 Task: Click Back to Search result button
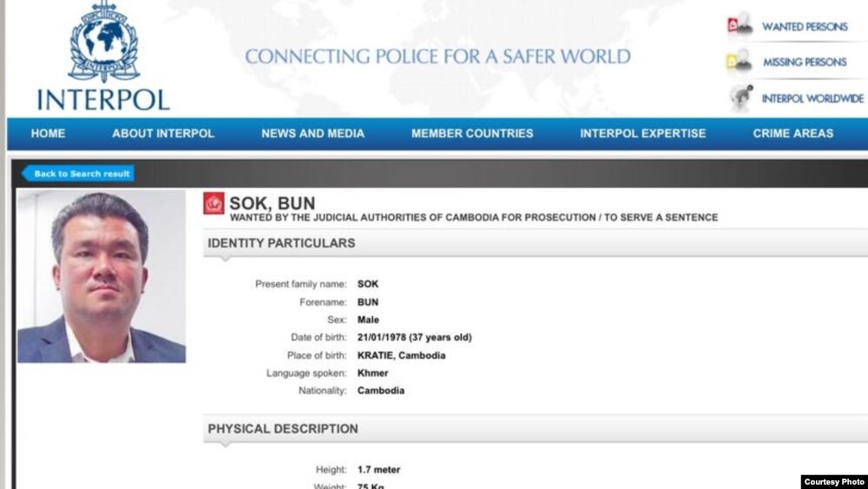pos(79,174)
